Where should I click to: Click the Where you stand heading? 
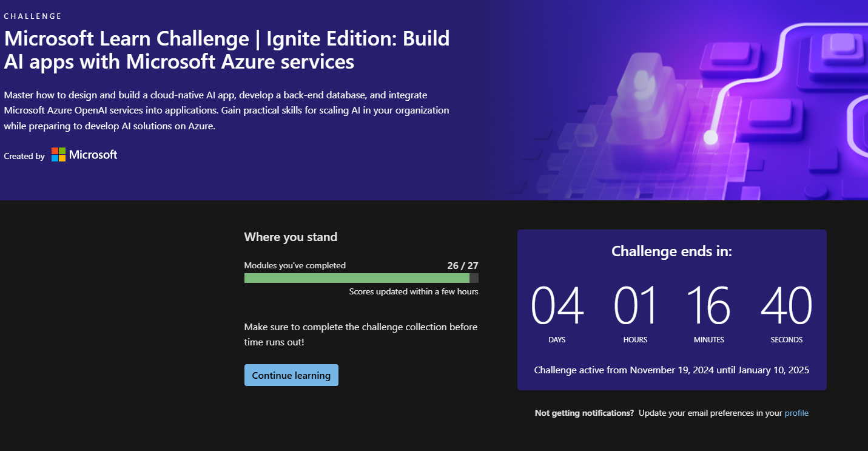[x=291, y=237]
